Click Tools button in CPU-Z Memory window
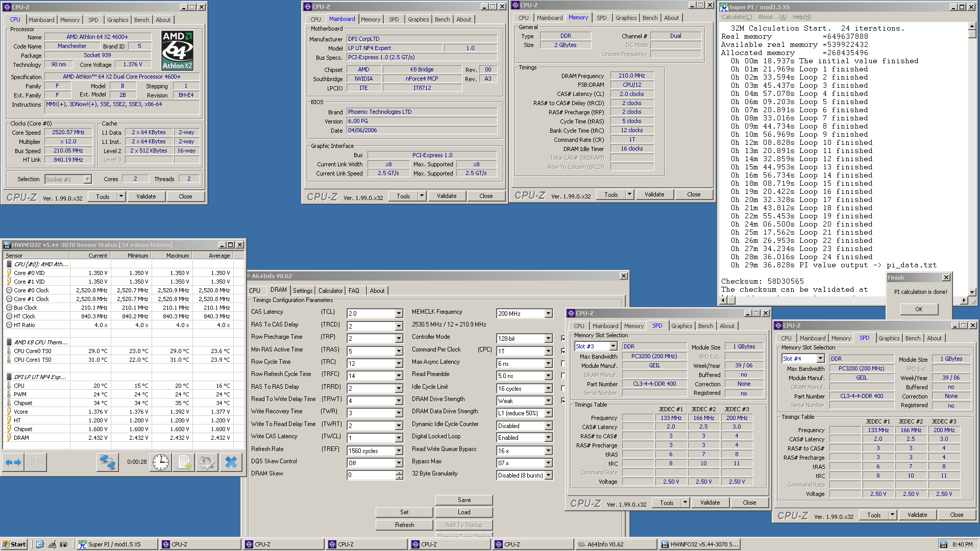980x551 pixels. pos(610,194)
